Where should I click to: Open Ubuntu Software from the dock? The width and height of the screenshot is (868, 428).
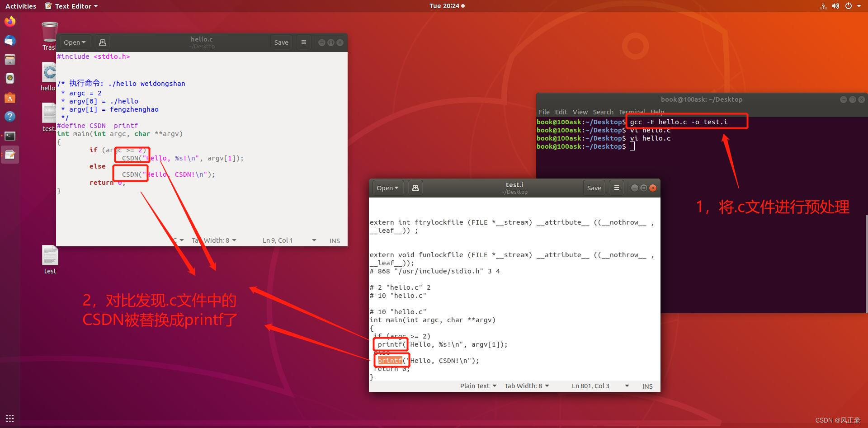click(10, 98)
